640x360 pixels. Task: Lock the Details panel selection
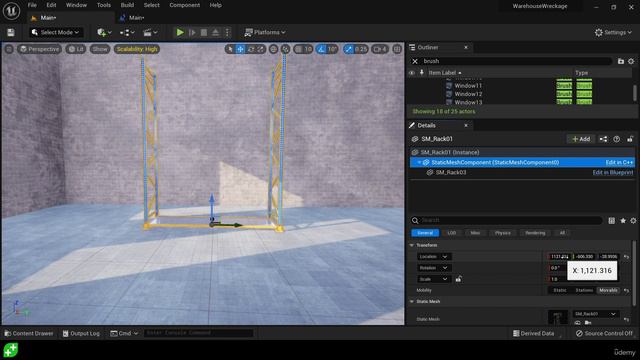pyautogui.click(x=630, y=139)
